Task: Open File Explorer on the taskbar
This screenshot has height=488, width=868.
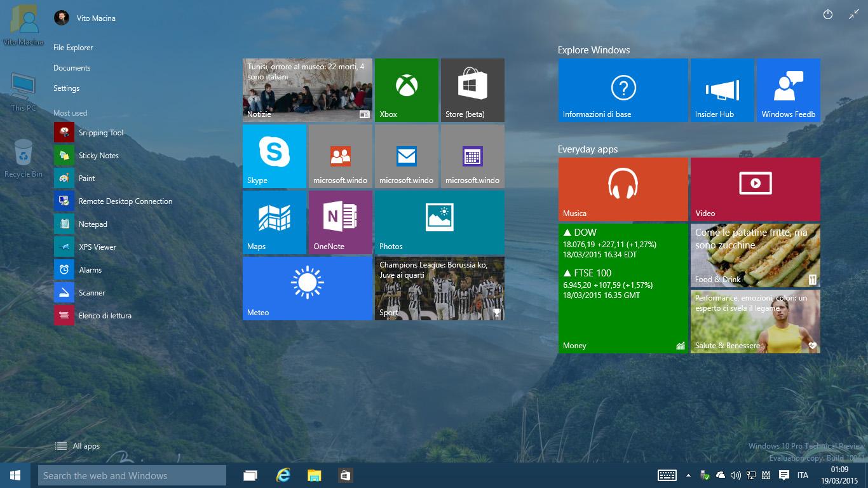Action: [314, 475]
